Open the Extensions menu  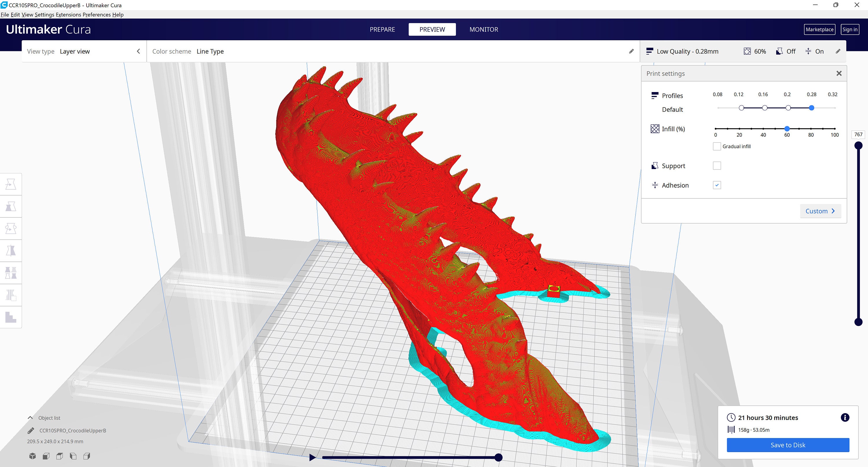pyautogui.click(x=68, y=14)
